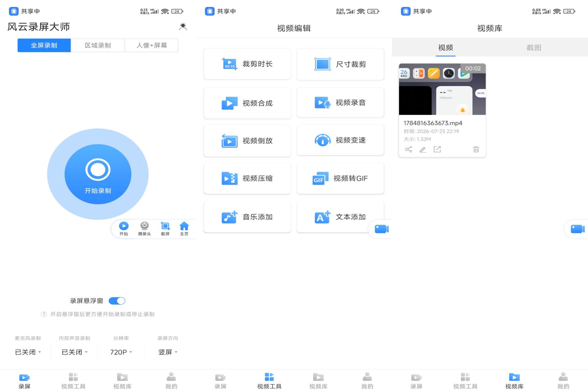Open 视频工具 in 视频库 screen's bottom bar

coord(466,381)
